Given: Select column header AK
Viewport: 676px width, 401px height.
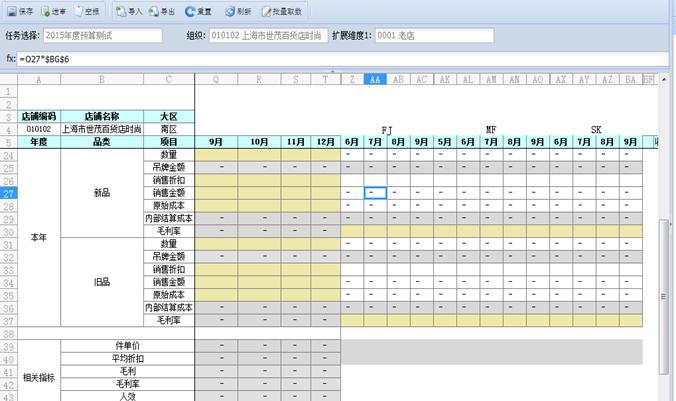Looking at the screenshot, I should 445,79.
